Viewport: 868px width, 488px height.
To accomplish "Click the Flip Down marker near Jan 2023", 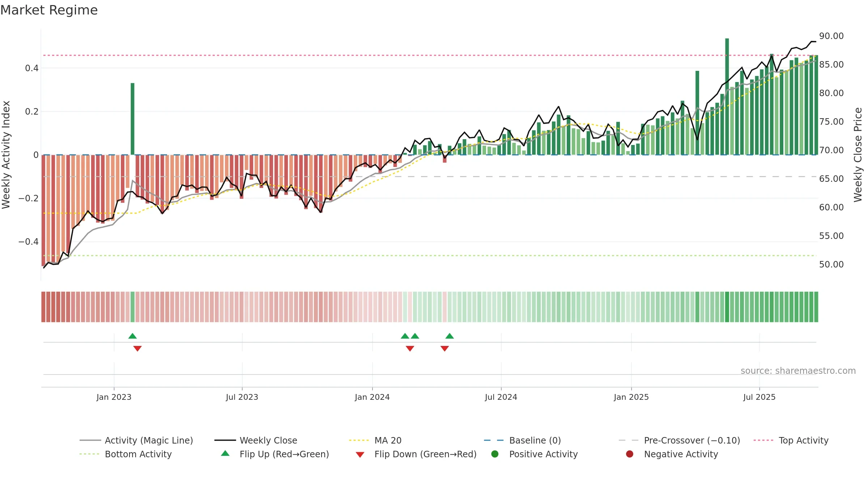I will [137, 348].
